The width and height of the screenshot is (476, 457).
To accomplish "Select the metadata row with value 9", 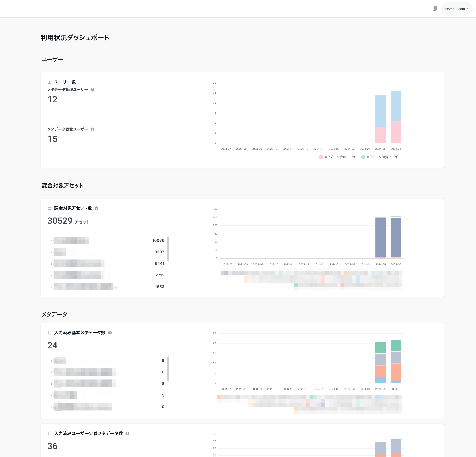I will 107,361.
